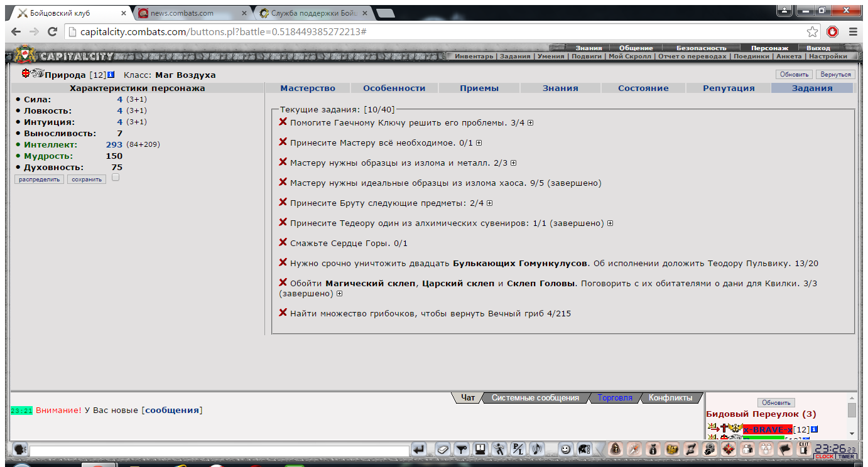Select the Конфликты chat tab
Viewport: 868px width, 467px height.
click(670, 398)
